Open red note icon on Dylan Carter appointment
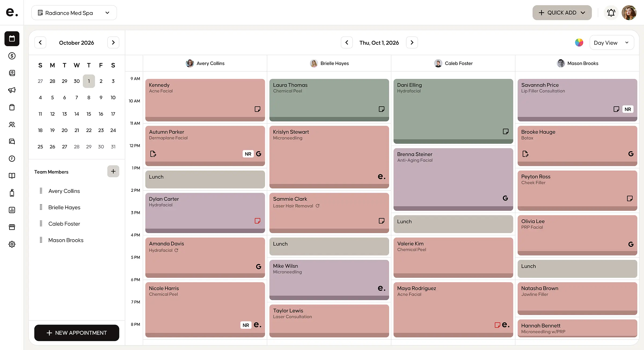This screenshot has width=644, height=350. [x=257, y=221]
